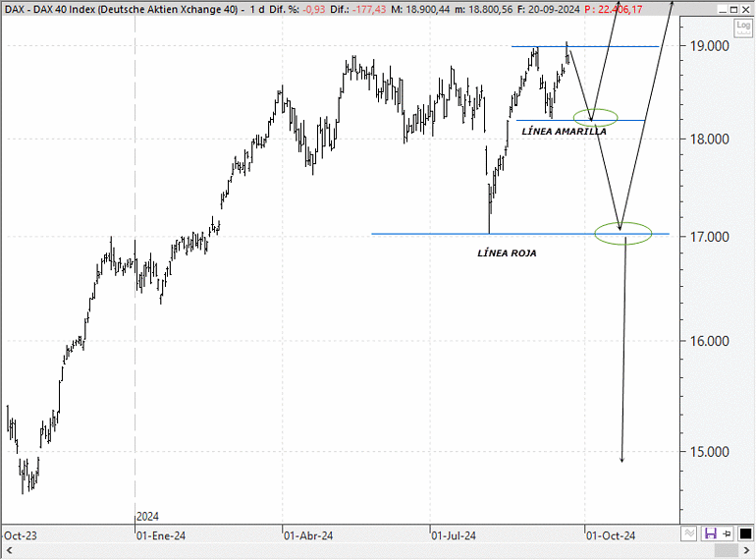Click the Oct-23 date axis label

(x=21, y=535)
